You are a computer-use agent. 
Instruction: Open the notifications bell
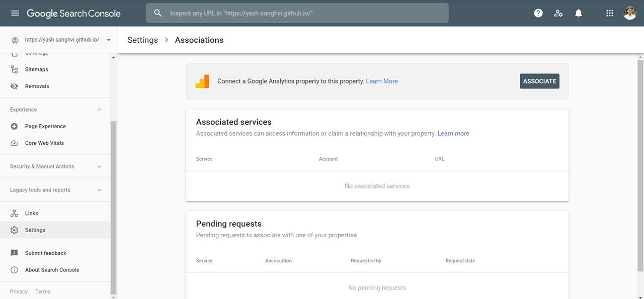click(x=579, y=13)
